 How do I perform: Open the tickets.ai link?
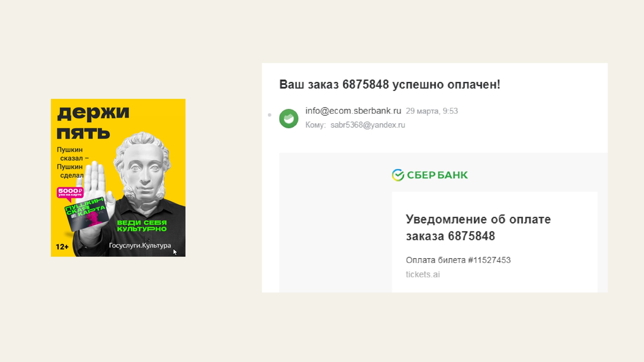423,274
